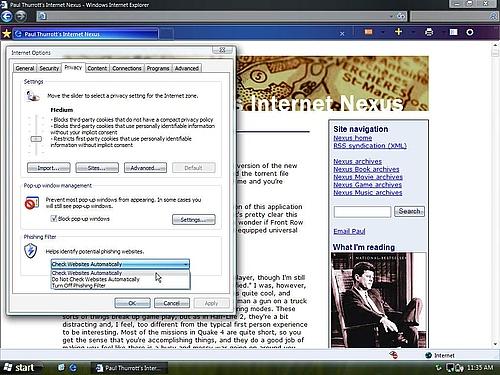This screenshot has width=500, height=375.
Task: Switch to the General tab
Action: pyautogui.click(x=25, y=68)
